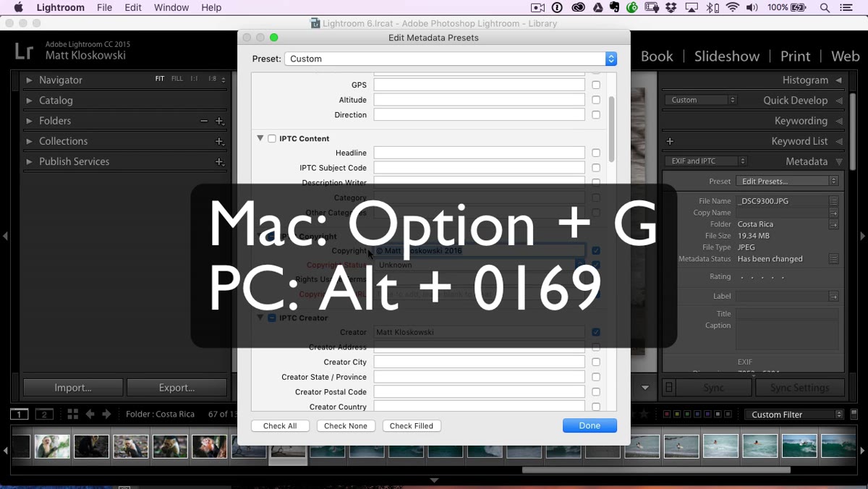Show the Costa Rica folder via the Folder arrow

tap(834, 224)
